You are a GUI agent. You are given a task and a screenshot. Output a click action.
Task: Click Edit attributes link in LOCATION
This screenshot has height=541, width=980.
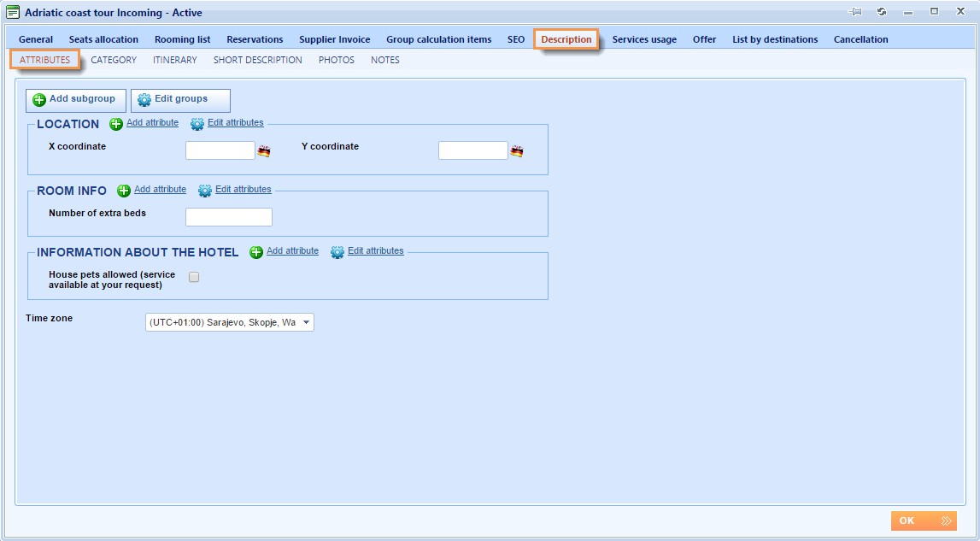[236, 122]
